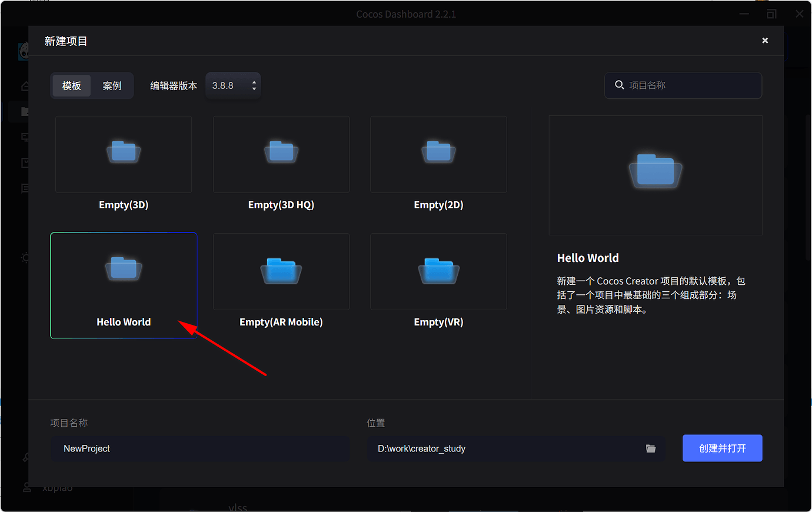This screenshot has width=812, height=512.
Task: Click the 创建并打开 button
Action: (723, 448)
